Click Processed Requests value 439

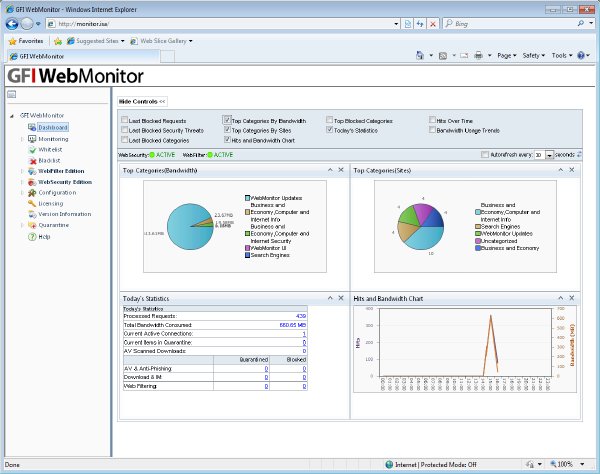[301, 316]
